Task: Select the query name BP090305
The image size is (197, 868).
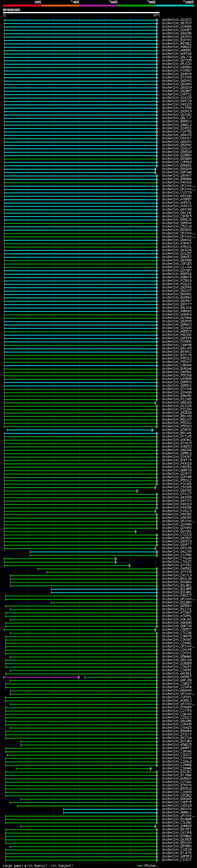Action: (11, 10)
